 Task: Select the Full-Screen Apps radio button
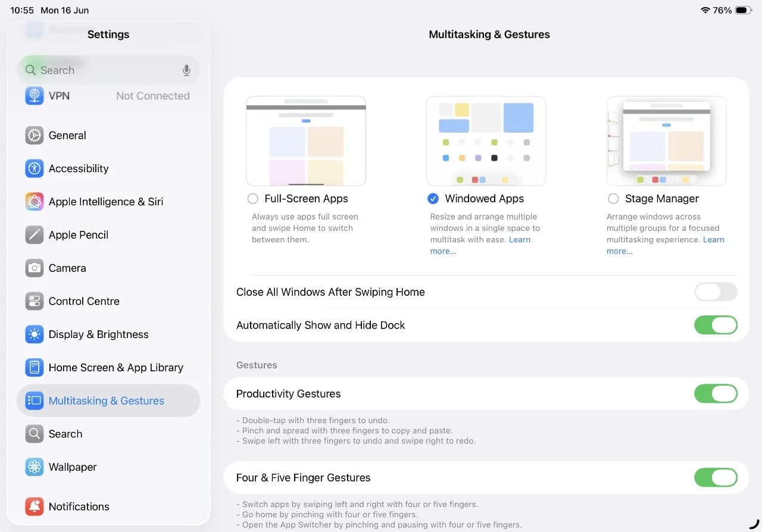pos(253,199)
